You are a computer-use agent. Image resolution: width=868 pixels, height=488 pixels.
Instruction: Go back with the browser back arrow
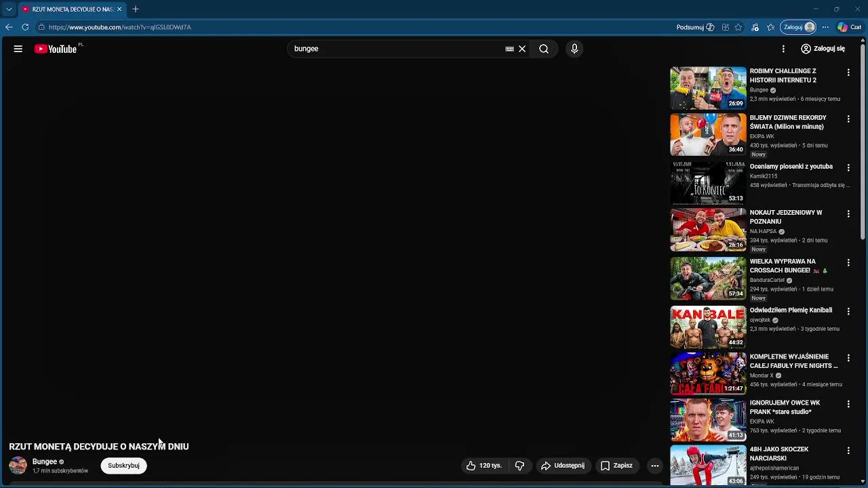pyautogui.click(x=9, y=27)
